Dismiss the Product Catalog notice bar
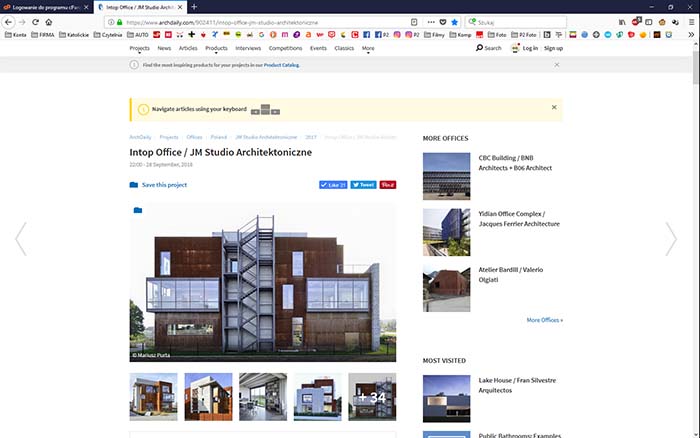The image size is (700, 438). tap(556, 65)
